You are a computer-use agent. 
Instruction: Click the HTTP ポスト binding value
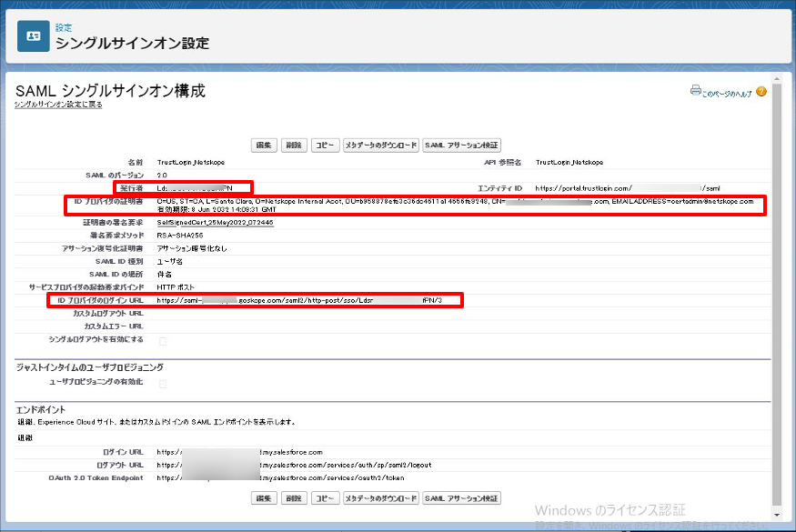176,287
